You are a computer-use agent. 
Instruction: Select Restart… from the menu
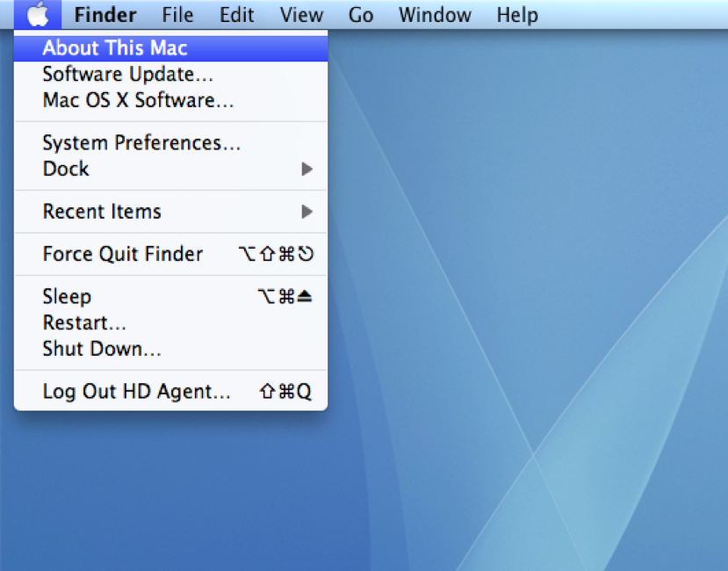[84, 322]
